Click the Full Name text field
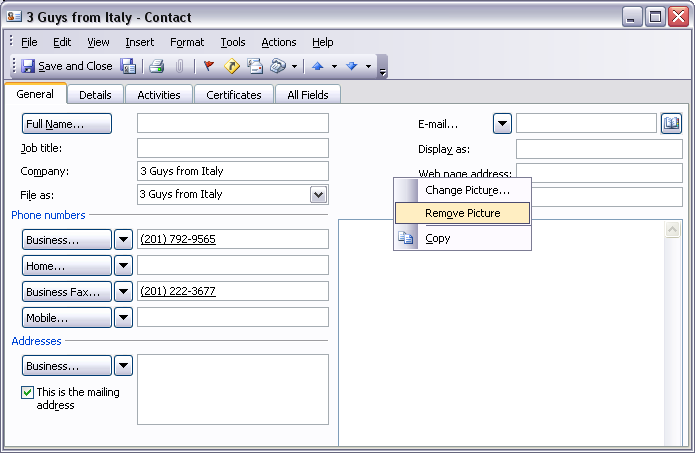The image size is (695, 453). pos(233,123)
